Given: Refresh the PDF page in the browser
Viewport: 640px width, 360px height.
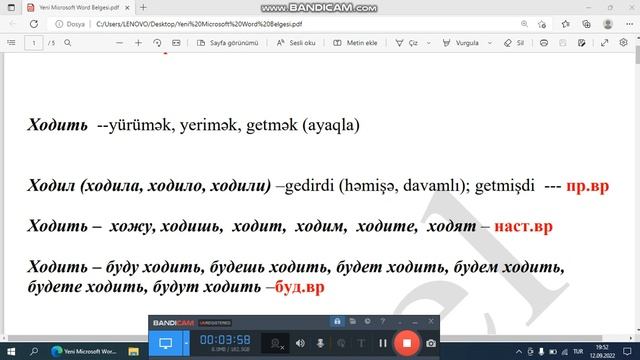Looking at the screenshot, I should click(34, 24).
